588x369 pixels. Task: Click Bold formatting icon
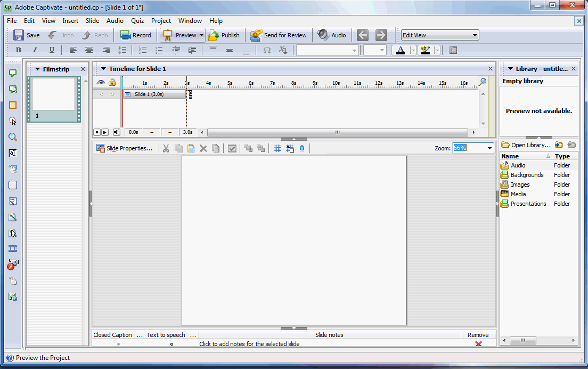18,50
